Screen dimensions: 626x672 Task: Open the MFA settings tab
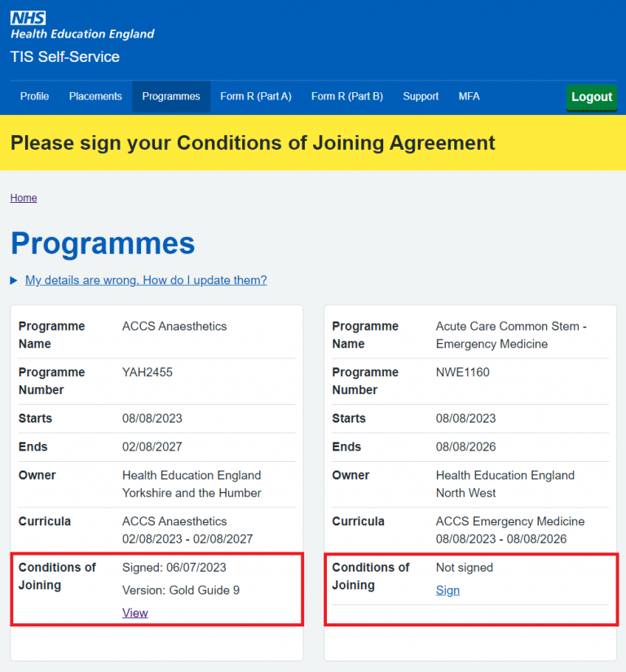[x=469, y=96]
